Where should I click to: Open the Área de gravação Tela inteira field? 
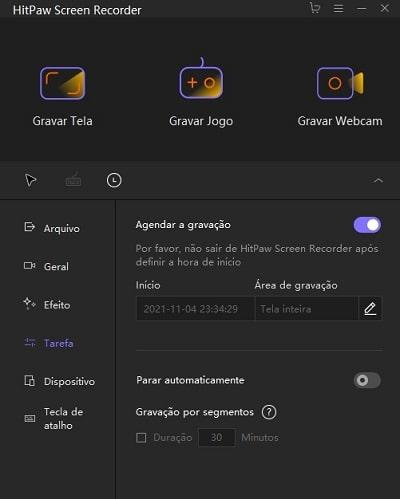(307, 309)
